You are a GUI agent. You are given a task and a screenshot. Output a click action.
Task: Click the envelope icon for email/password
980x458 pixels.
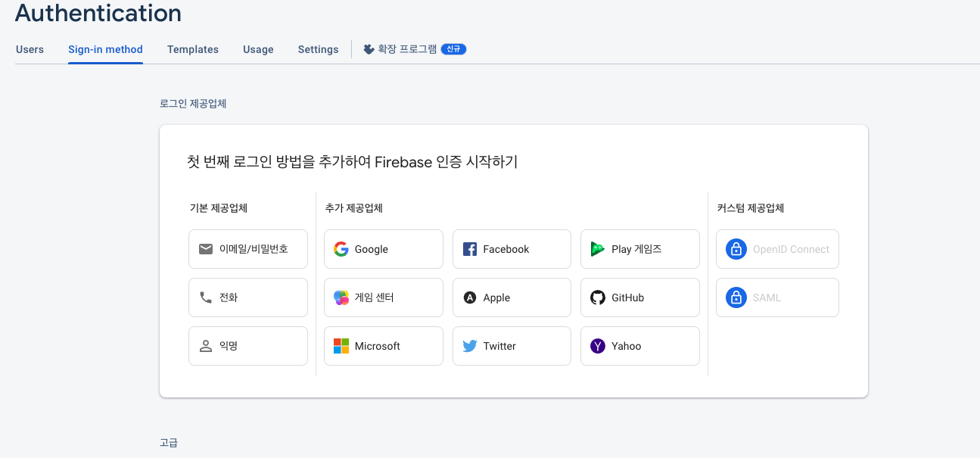[x=206, y=249]
